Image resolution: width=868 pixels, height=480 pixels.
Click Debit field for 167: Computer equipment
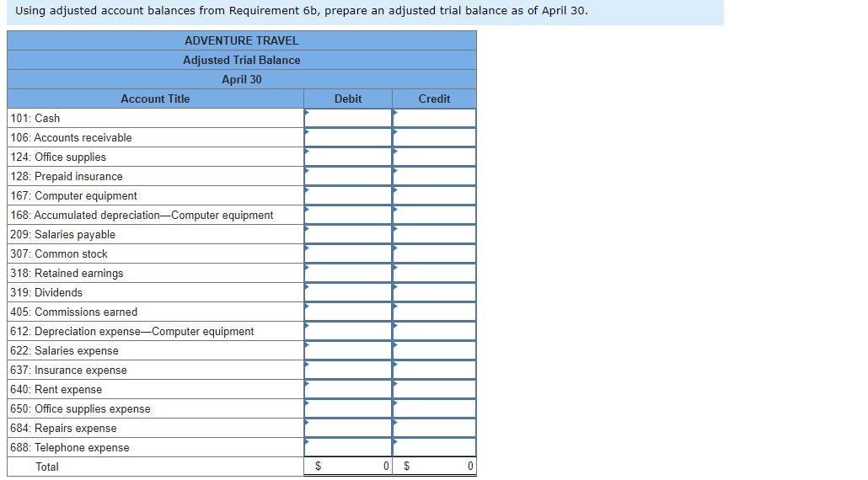pos(348,195)
